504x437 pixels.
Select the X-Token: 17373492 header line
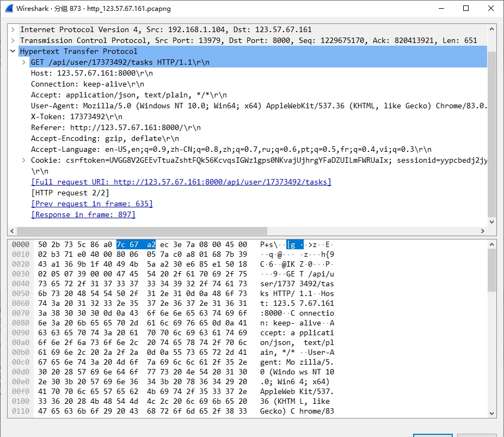(76, 117)
